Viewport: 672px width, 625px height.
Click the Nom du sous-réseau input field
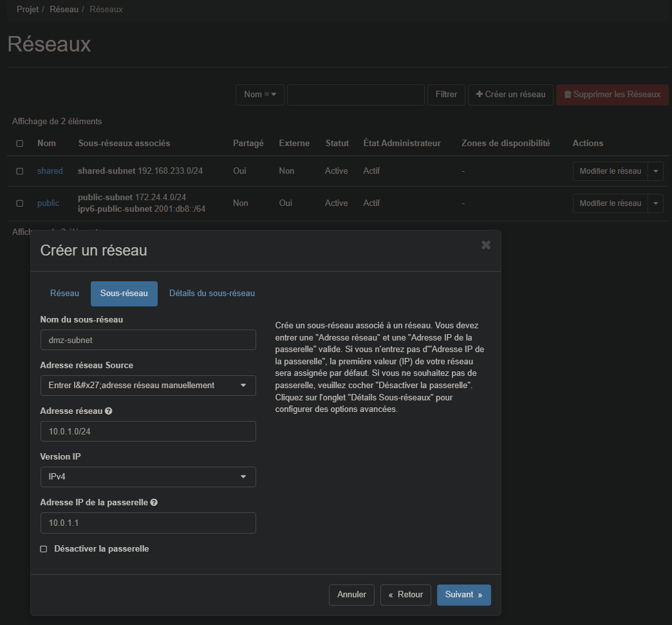147,340
